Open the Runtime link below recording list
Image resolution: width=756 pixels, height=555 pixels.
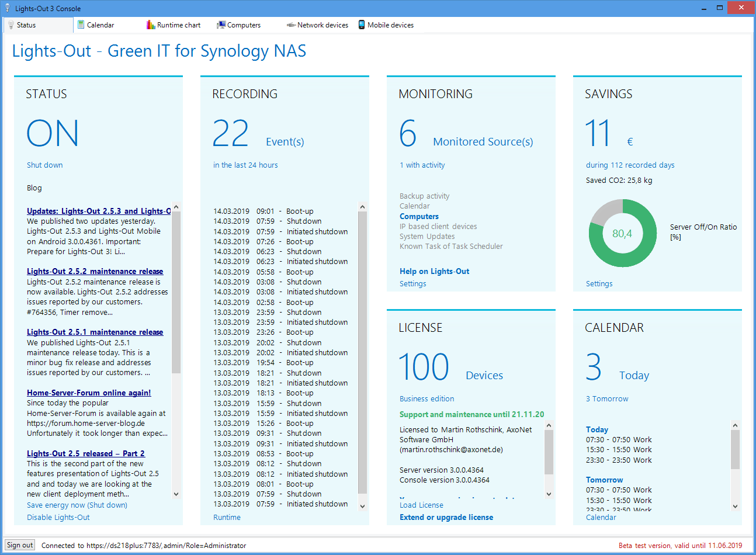pos(227,517)
